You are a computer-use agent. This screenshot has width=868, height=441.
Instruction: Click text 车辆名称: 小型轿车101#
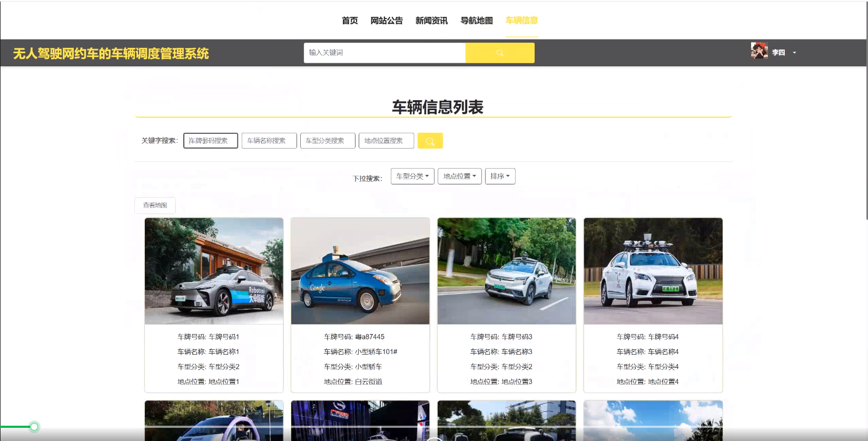tap(360, 352)
